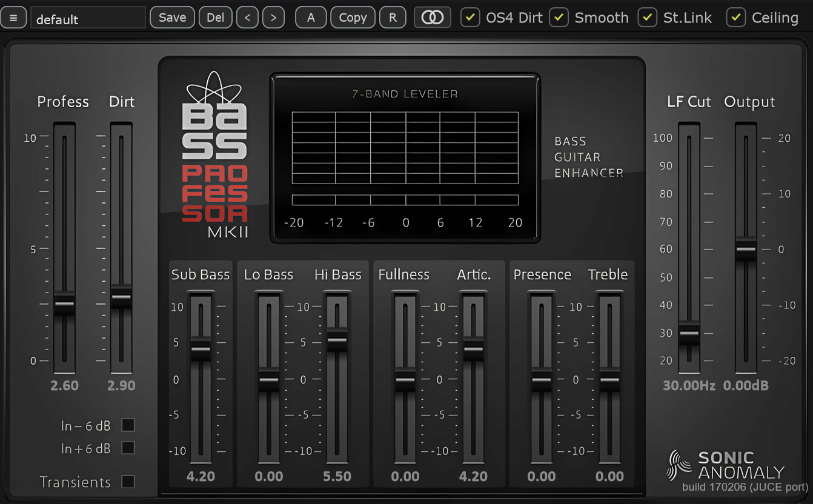813x504 pixels.
Task: Toggle the OS4 Dirt checkbox
Action: click(x=470, y=18)
